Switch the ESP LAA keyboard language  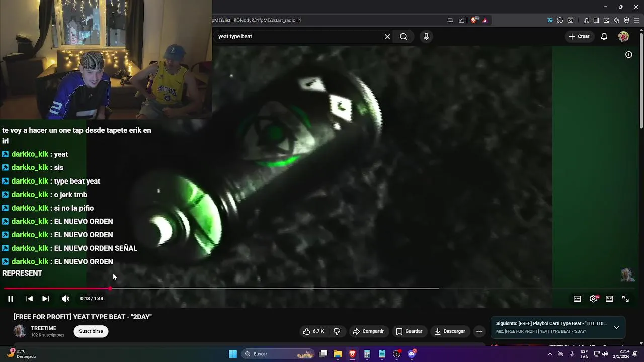click(x=584, y=354)
